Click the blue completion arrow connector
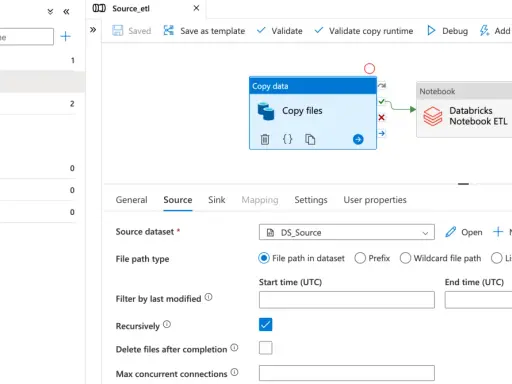Screen dimensions: 512x384 pos(382,133)
